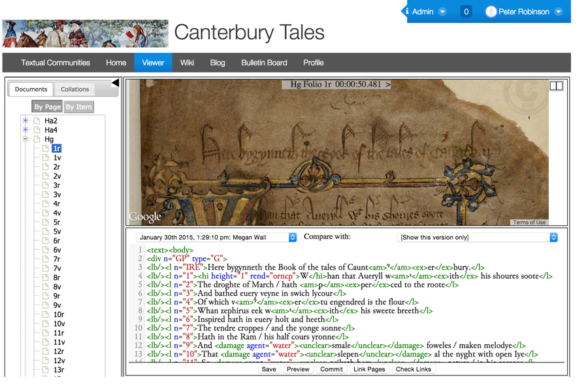588x384 pixels.
Task: Click the Google logo on the manuscript image
Action: 145,217
